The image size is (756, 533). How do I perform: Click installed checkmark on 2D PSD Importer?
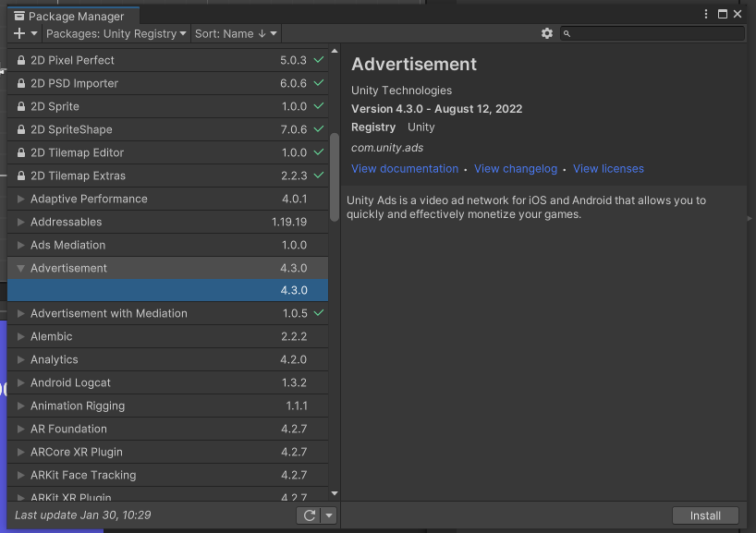319,83
